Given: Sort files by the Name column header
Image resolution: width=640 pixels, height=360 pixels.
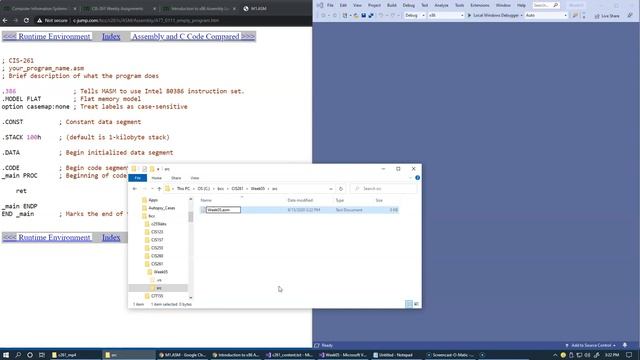Looking at the screenshot, I should (x=206, y=200).
